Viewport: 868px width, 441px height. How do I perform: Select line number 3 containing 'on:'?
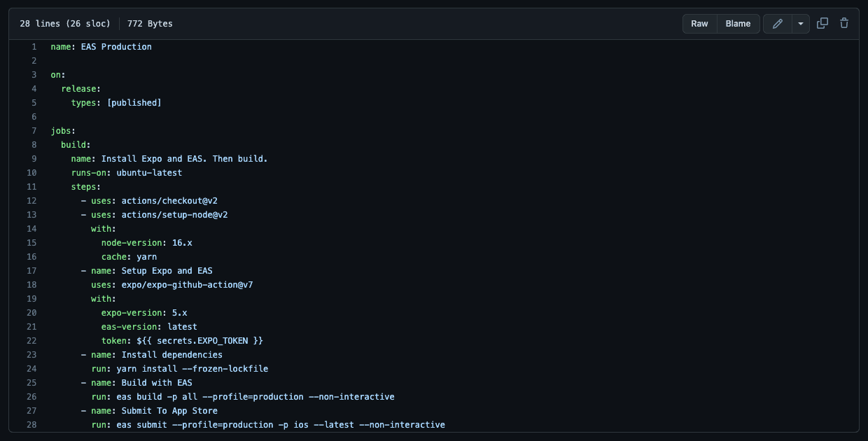coord(34,74)
